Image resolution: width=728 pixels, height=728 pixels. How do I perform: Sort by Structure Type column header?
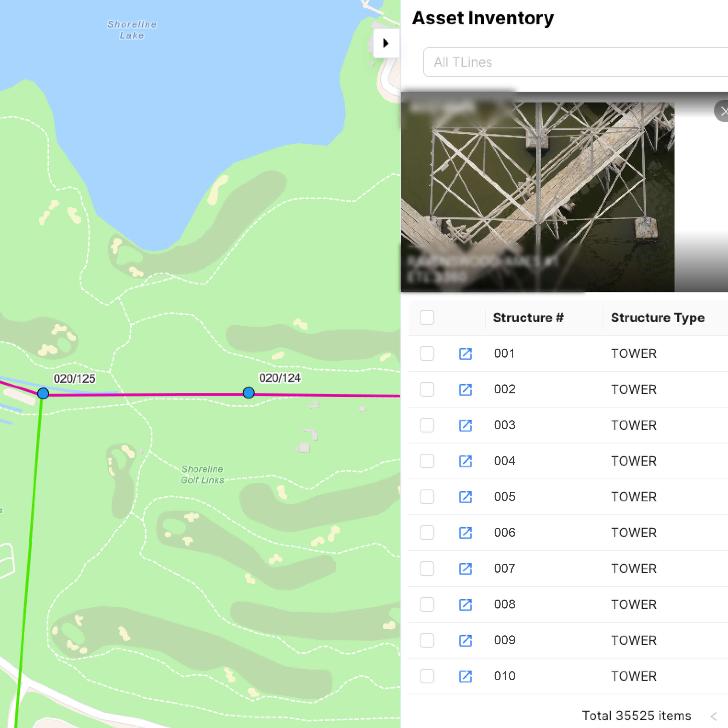pyautogui.click(x=657, y=318)
